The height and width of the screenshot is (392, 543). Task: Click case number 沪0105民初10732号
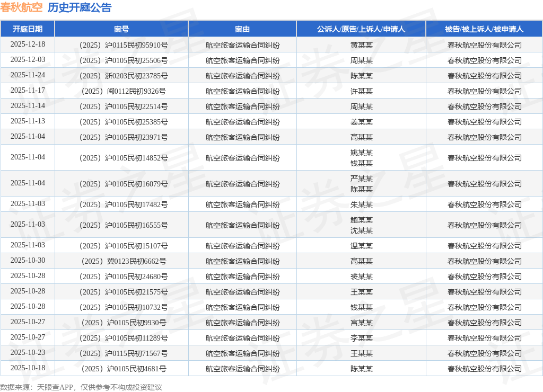click(x=124, y=307)
